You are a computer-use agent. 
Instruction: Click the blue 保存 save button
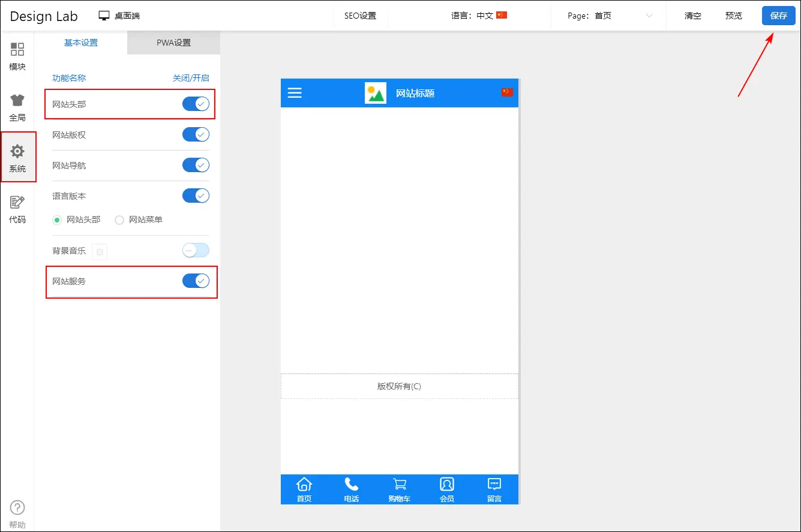point(778,16)
